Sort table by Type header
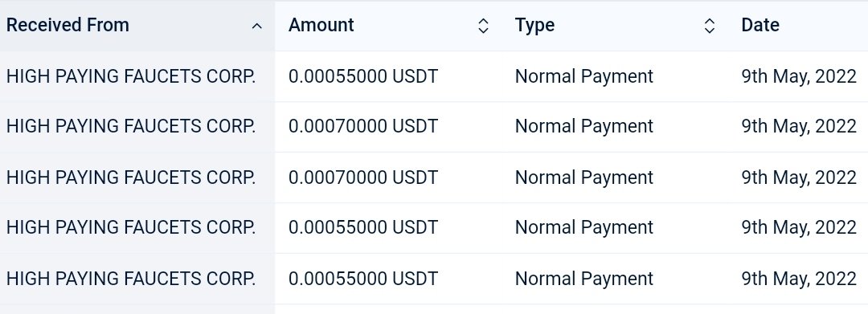The width and height of the screenshot is (868, 314). tap(534, 25)
